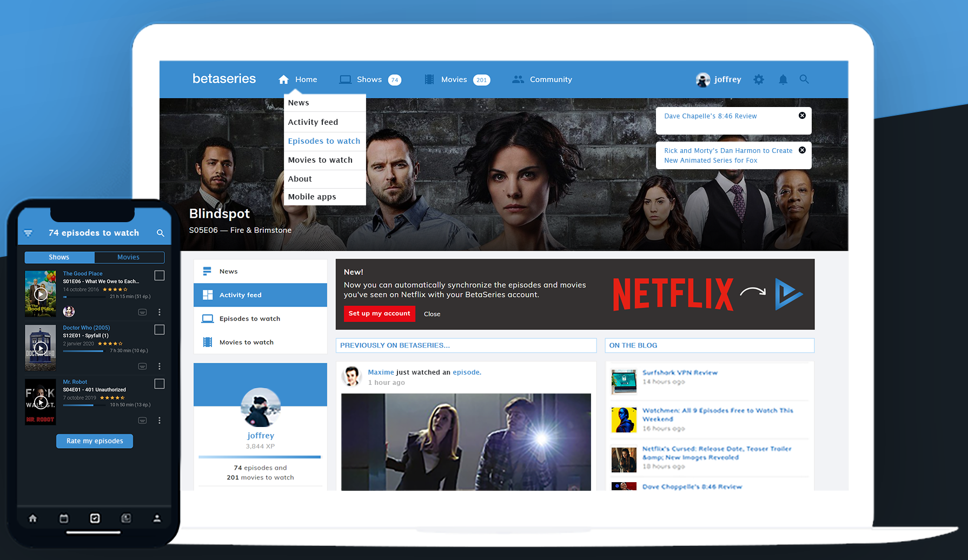Open Surfshark VPN Review blog post
968x560 pixels.
[x=680, y=372]
